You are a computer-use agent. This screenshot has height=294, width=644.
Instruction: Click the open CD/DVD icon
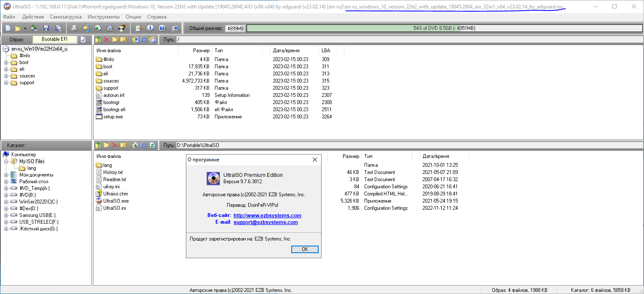coord(34,28)
